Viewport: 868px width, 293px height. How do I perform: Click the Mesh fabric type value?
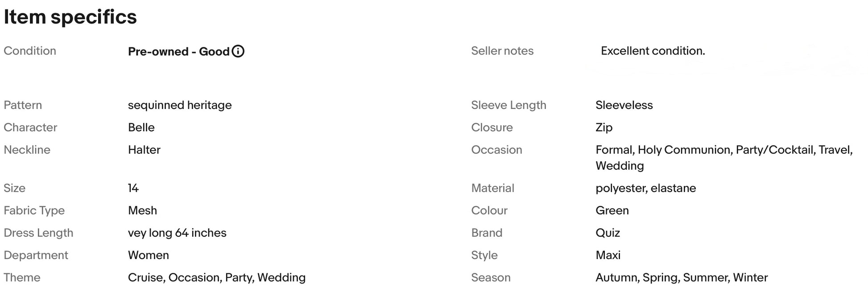pyautogui.click(x=142, y=210)
